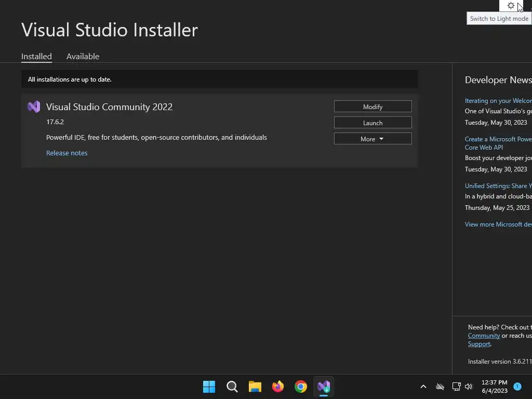The height and width of the screenshot is (399, 532).
Task: Select Visual Studio Installer taskbar icon
Action: (x=324, y=387)
